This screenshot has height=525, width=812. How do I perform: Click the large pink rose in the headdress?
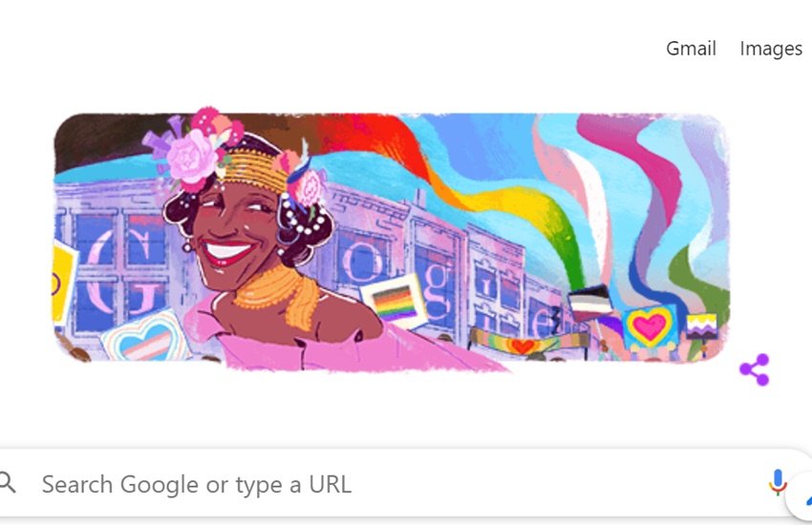[190, 157]
